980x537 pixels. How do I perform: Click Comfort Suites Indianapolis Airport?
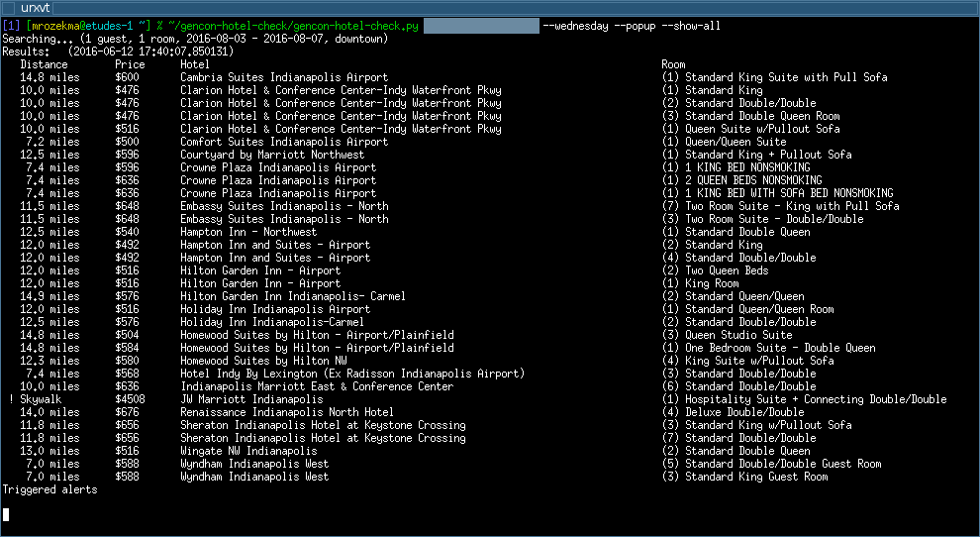(x=284, y=142)
